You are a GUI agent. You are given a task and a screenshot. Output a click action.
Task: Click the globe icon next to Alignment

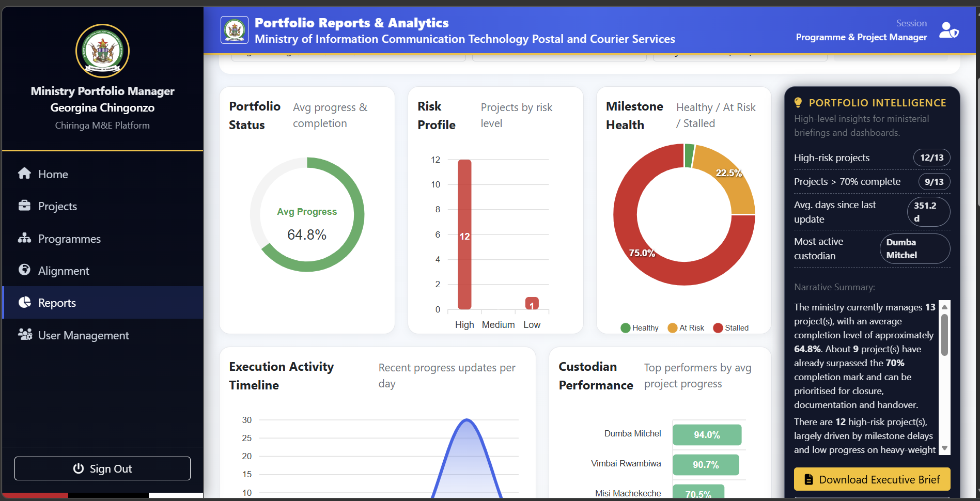click(x=24, y=270)
